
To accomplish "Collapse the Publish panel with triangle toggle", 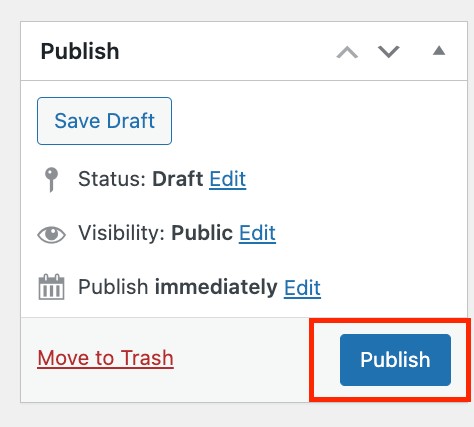I will tap(439, 50).
